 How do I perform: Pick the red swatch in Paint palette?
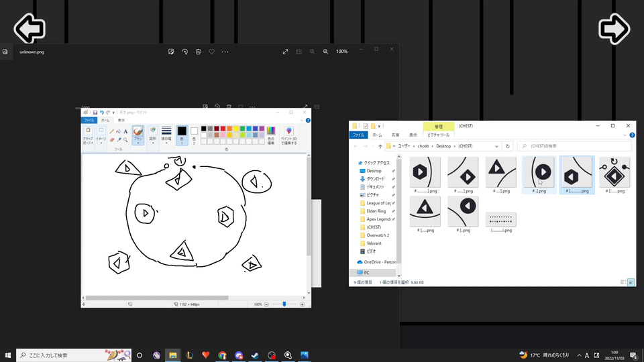click(223, 129)
